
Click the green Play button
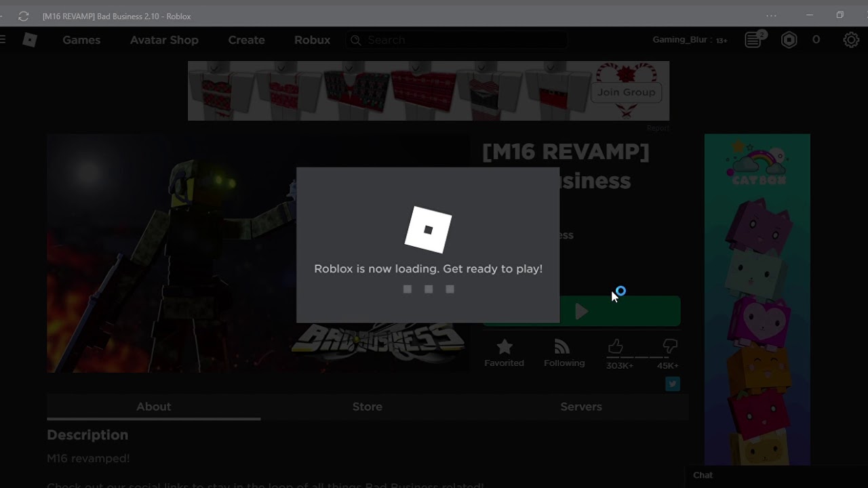tap(581, 311)
